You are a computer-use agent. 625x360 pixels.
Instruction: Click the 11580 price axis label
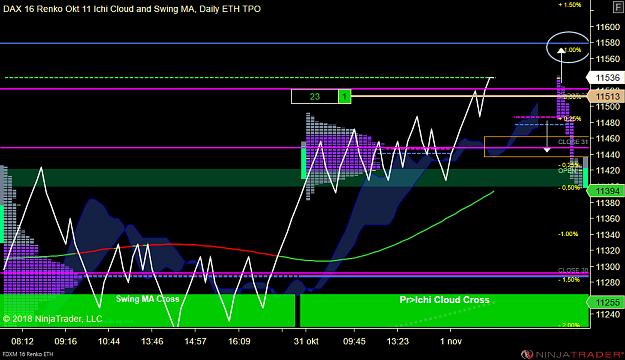click(608, 43)
